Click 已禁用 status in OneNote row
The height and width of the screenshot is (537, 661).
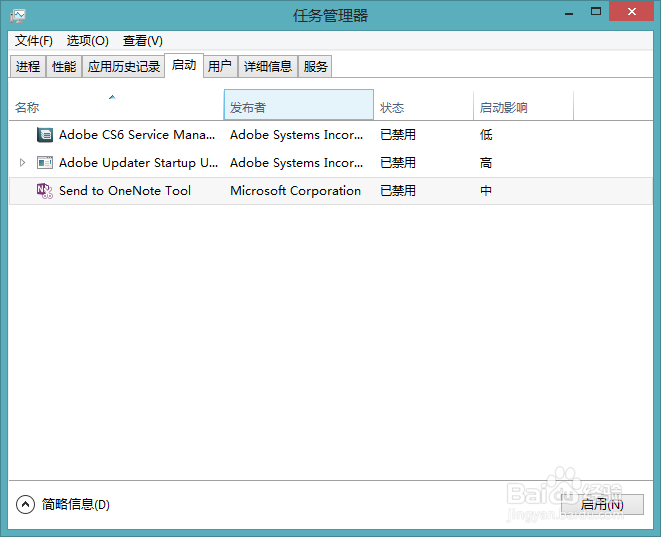[x=398, y=191]
